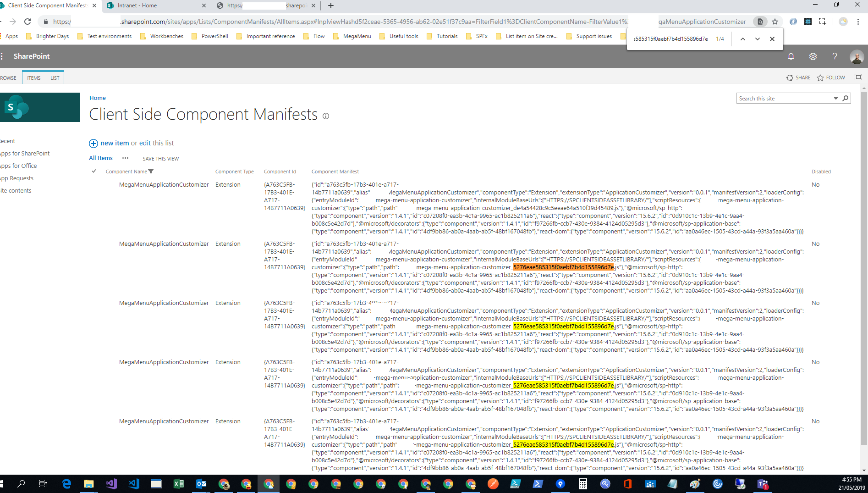The image size is (868, 493).
Task: Toggle the select-all items checkmark
Action: [x=94, y=171]
